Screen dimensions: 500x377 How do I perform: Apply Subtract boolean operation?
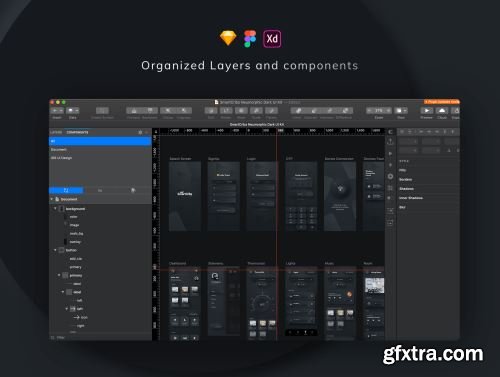(314, 110)
